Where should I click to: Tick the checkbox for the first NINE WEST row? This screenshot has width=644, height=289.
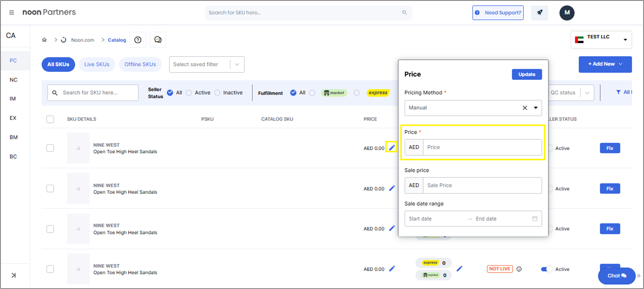coord(50,148)
